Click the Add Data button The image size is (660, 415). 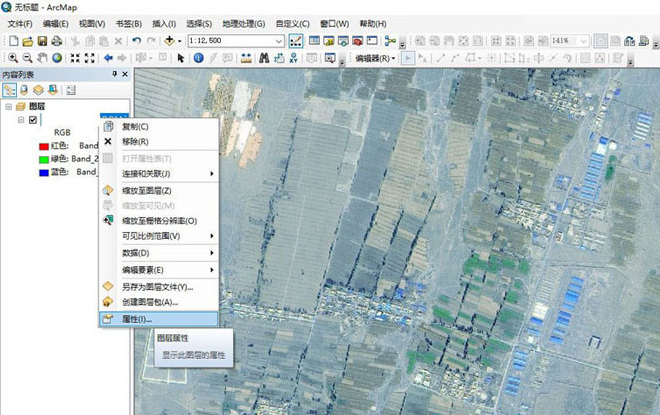coord(169,41)
